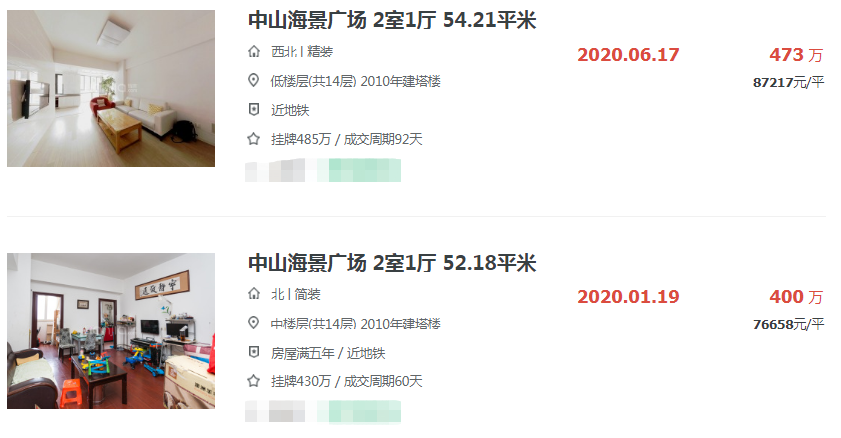
Task: Click the unit price 76658元/平
Action: (788, 324)
